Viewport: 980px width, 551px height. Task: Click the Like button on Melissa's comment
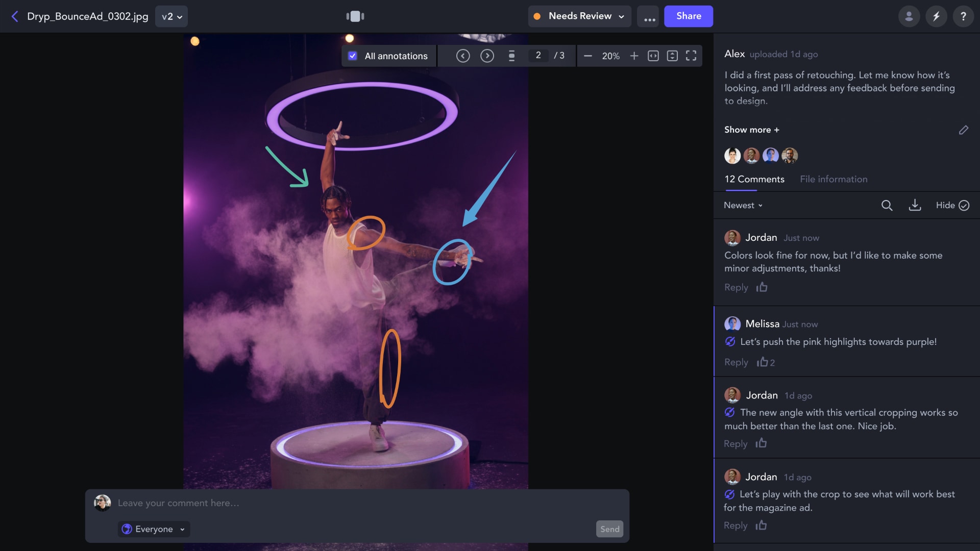point(762,362)
